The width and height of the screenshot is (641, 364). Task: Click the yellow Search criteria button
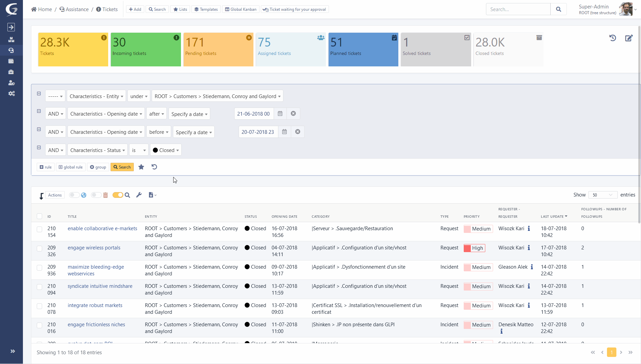click(x=122, y=167)
